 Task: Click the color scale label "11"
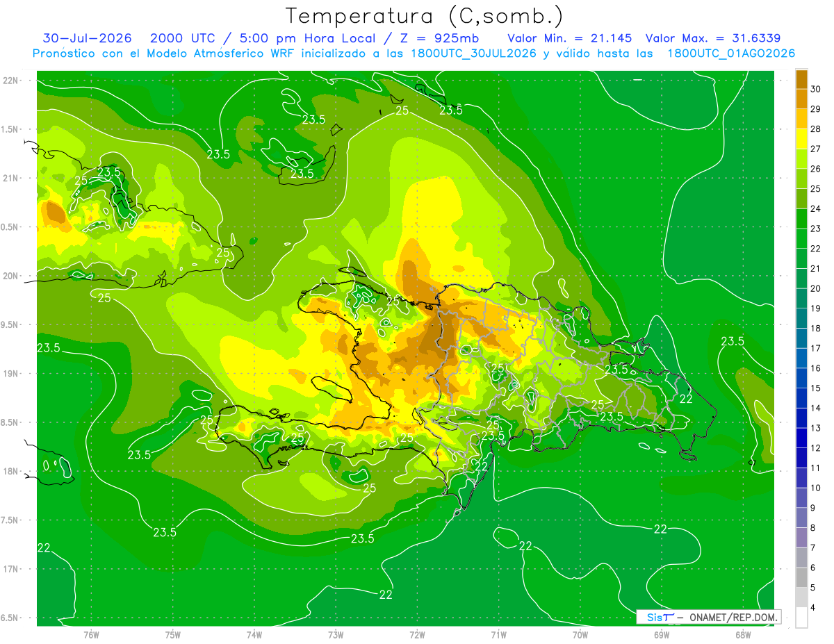(816, 468)
